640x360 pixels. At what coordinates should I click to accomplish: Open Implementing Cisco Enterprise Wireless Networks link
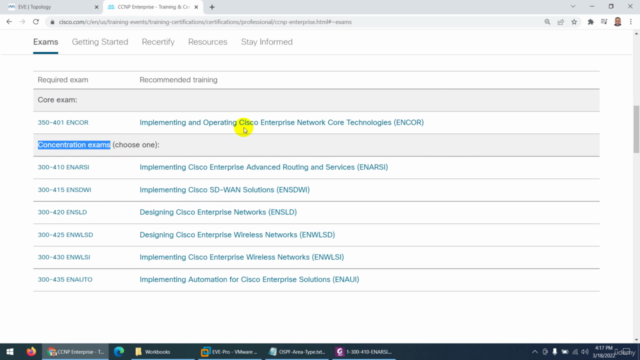pyautogui.click(x=242, y=257)
